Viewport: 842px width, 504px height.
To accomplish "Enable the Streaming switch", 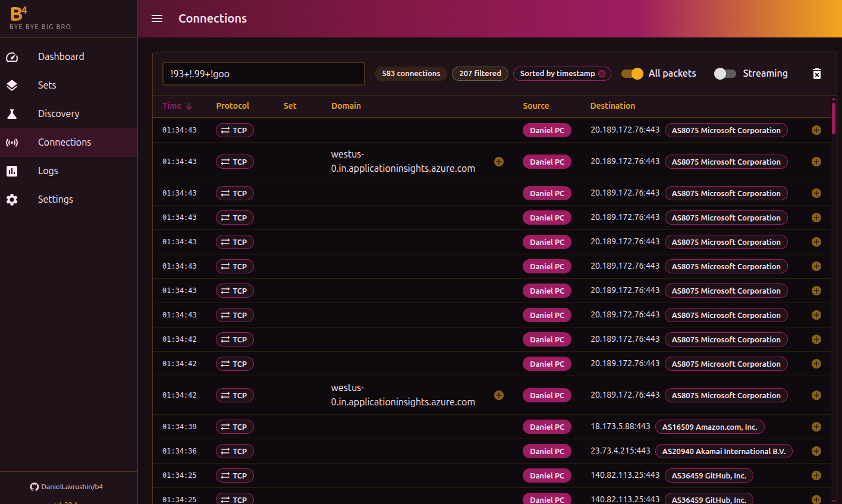I will [725, 74].
